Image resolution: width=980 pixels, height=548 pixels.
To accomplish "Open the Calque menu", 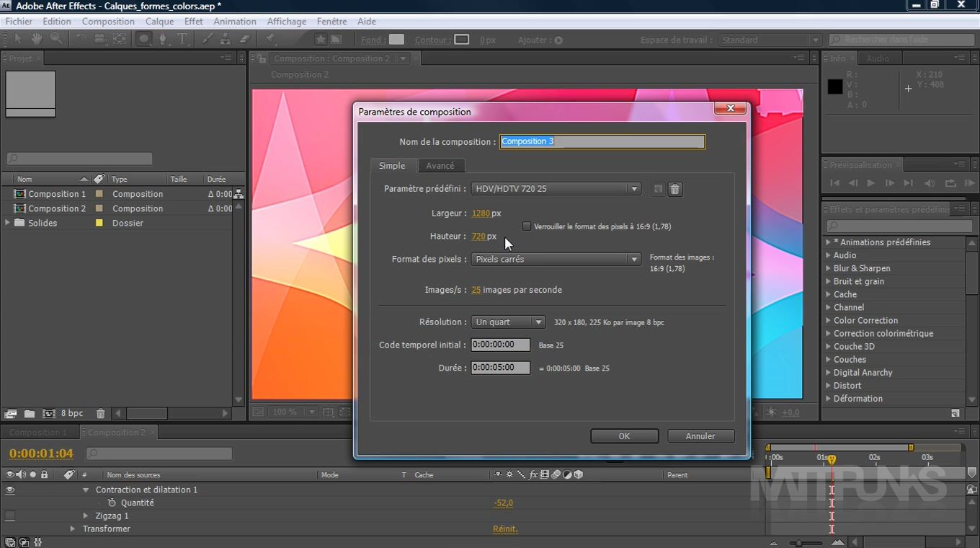I will point(159,22).
